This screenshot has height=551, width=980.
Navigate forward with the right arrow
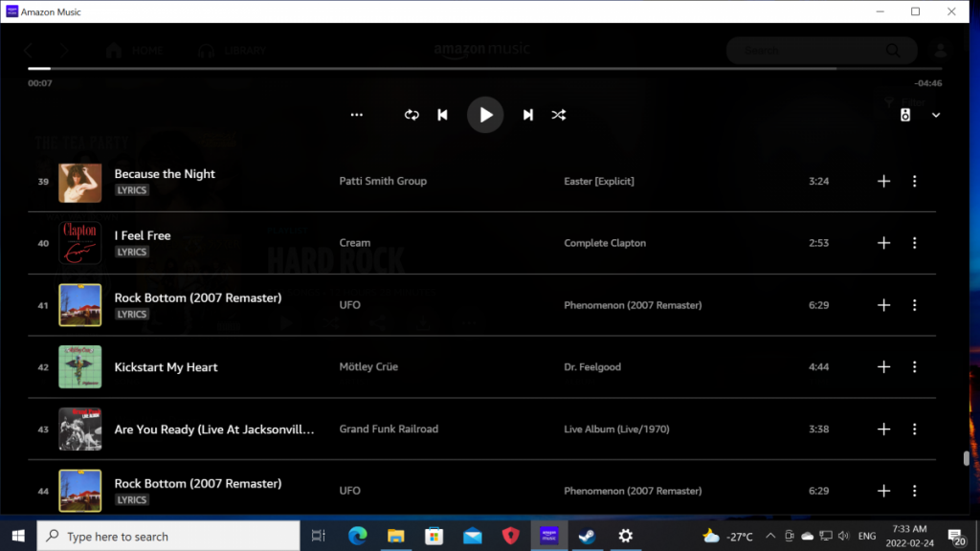(x=64, y=51)
